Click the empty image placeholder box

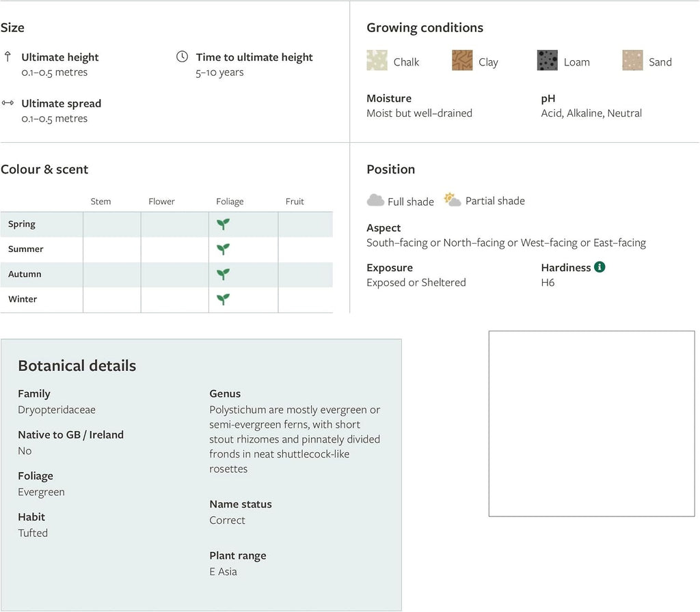click(592, 423)
